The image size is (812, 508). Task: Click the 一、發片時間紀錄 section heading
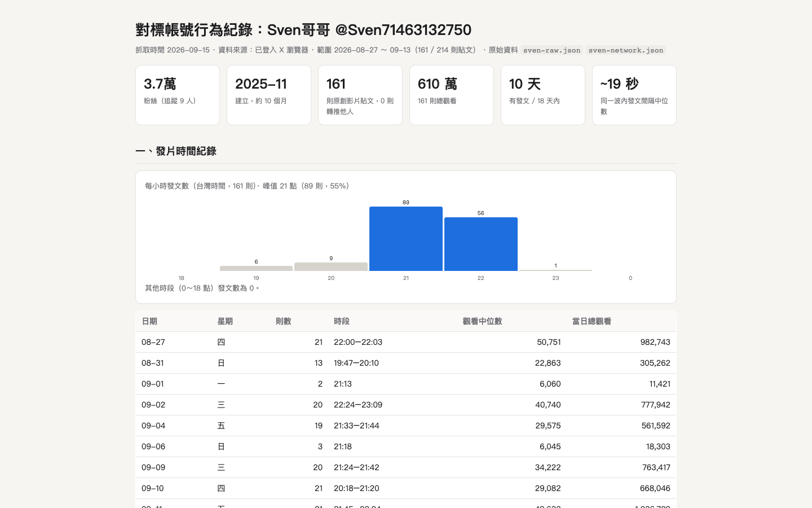[x=176, y=151]
